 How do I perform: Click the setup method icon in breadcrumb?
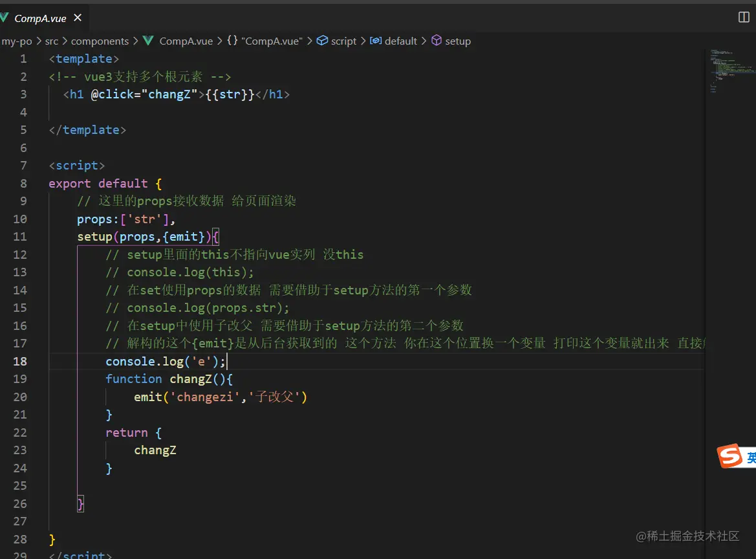(x=437, y=41)
